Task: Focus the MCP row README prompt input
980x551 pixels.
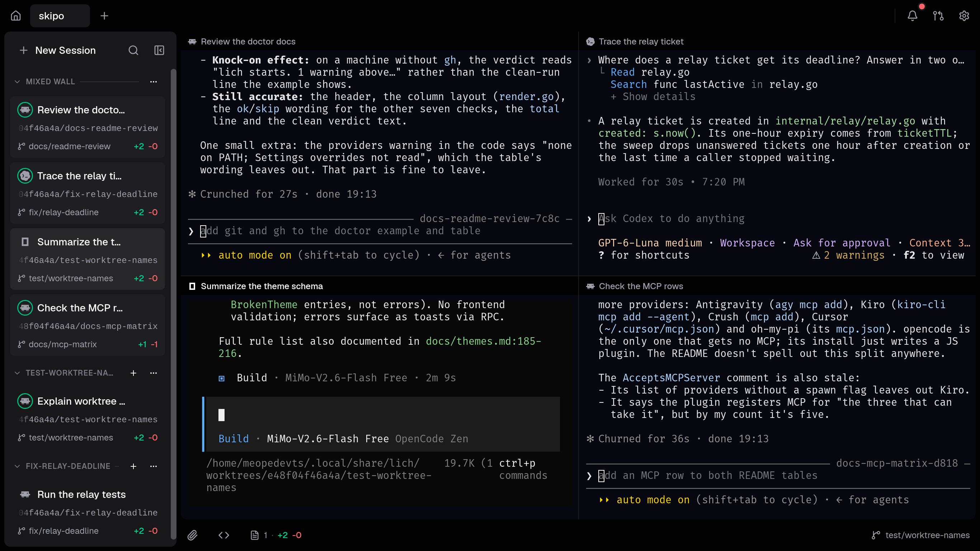Action: 778,476
